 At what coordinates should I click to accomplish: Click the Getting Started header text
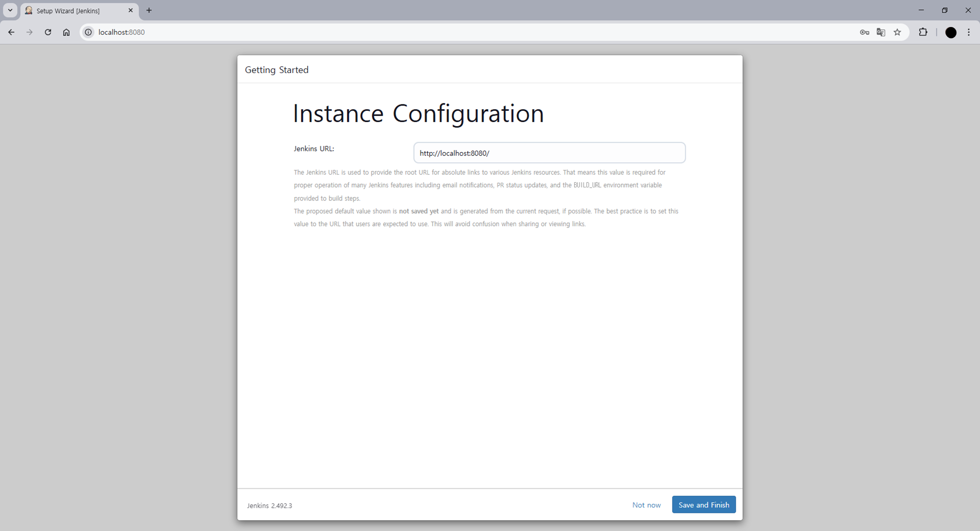277,70
